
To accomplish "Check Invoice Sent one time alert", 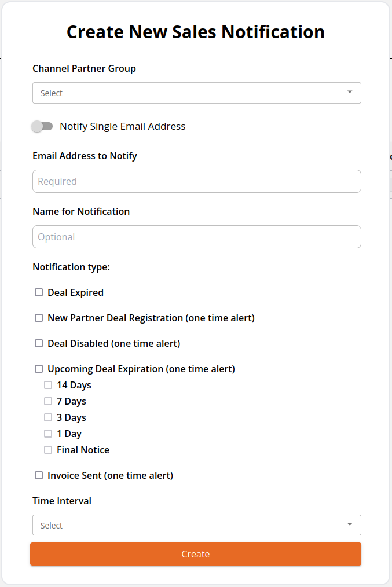I will 39,475.
